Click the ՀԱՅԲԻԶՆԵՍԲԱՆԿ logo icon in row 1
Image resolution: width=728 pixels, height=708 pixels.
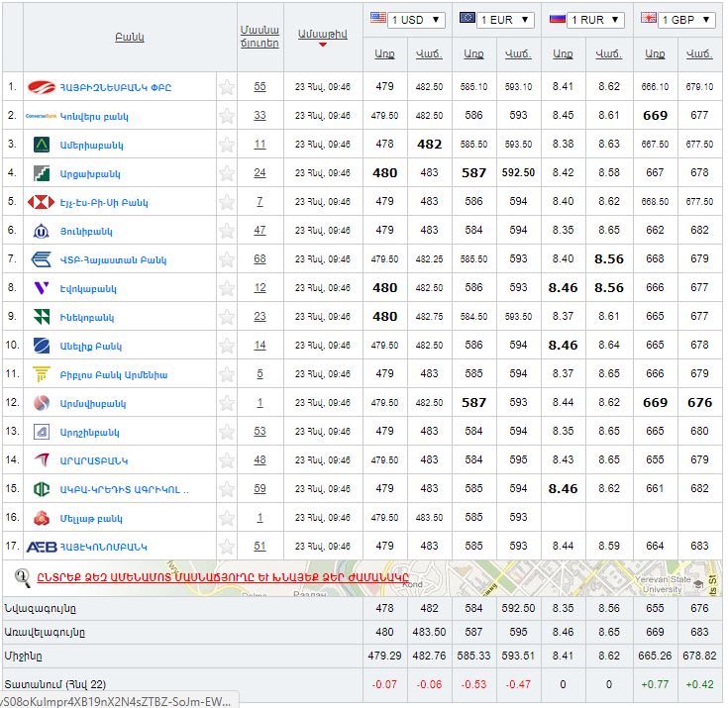(43, 87)
